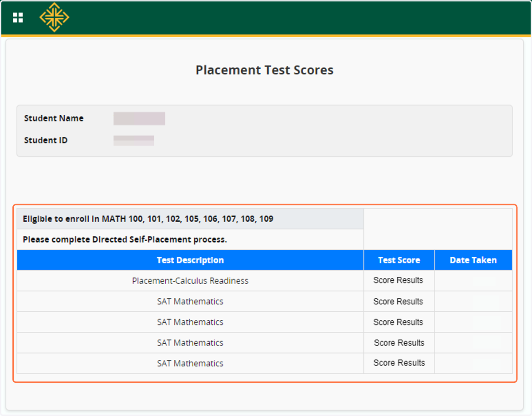This screenshot has height=416, width=532.
Task: Click Score Results for Placement-Calculus Readiness
Action: point(398,280)
